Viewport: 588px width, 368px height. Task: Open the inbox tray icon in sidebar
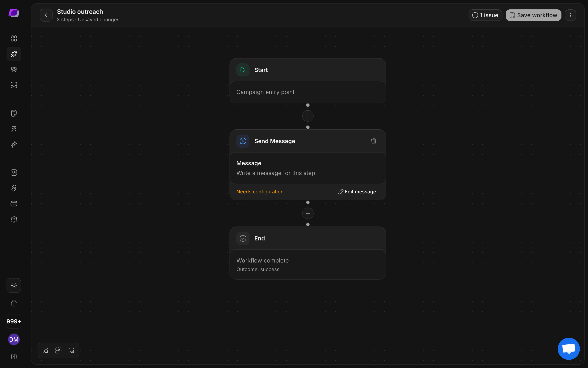[14, 85]
